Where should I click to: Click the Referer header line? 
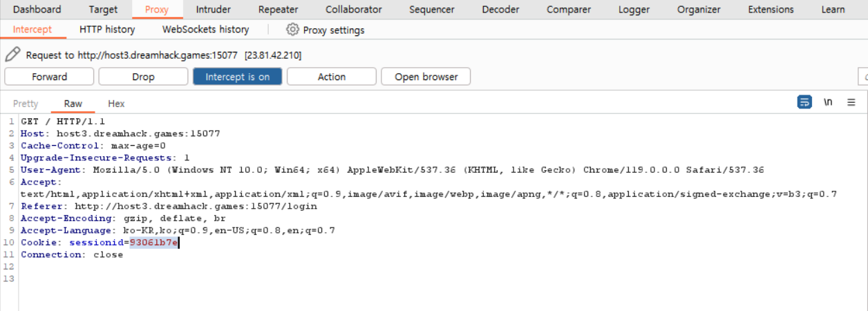click(x=169, y=206)
